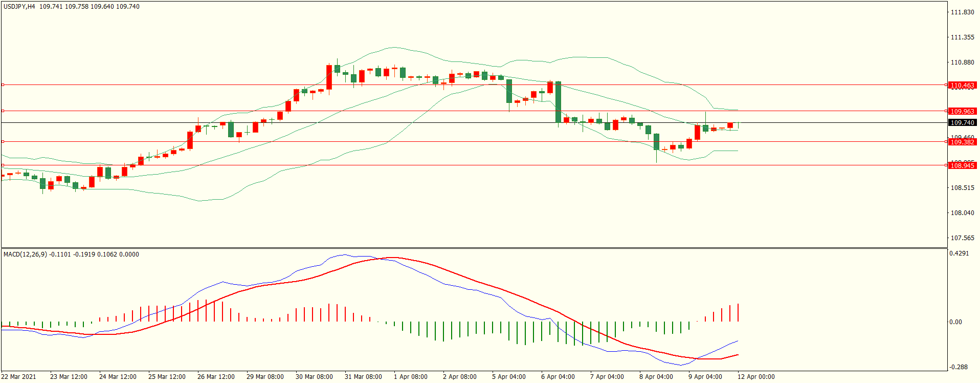Click the red 110.463 price level label

[962, 86]
